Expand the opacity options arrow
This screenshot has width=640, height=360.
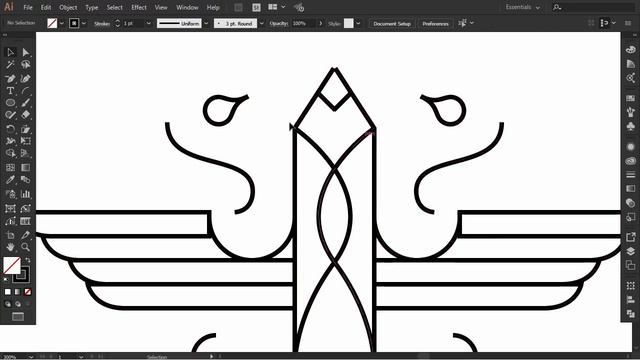click(320, 23)
